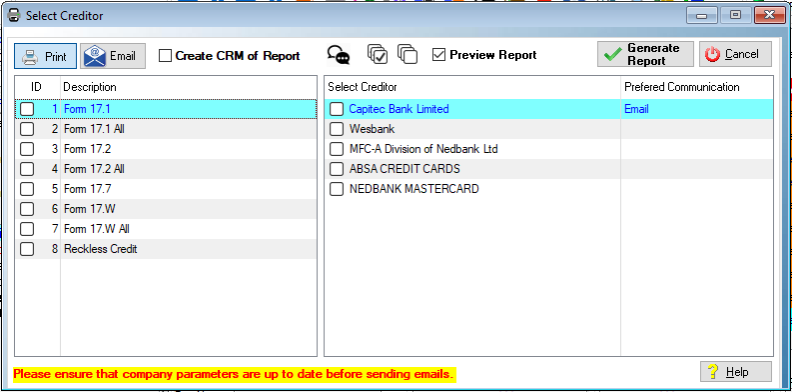Screen dimensions: 792x392
Task: Tick the Form 17.2 checkbox
Action: click(27, 149)
